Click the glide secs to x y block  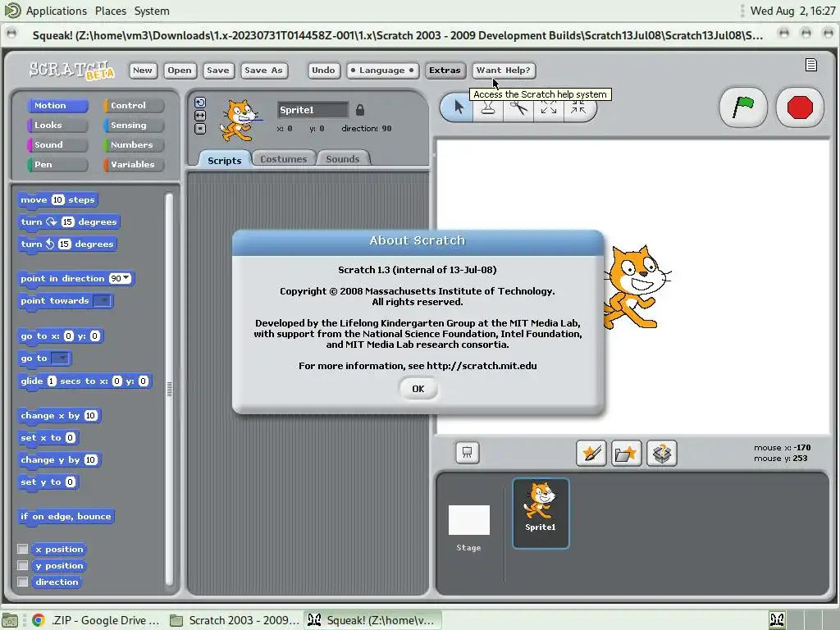tap(84, 381)
